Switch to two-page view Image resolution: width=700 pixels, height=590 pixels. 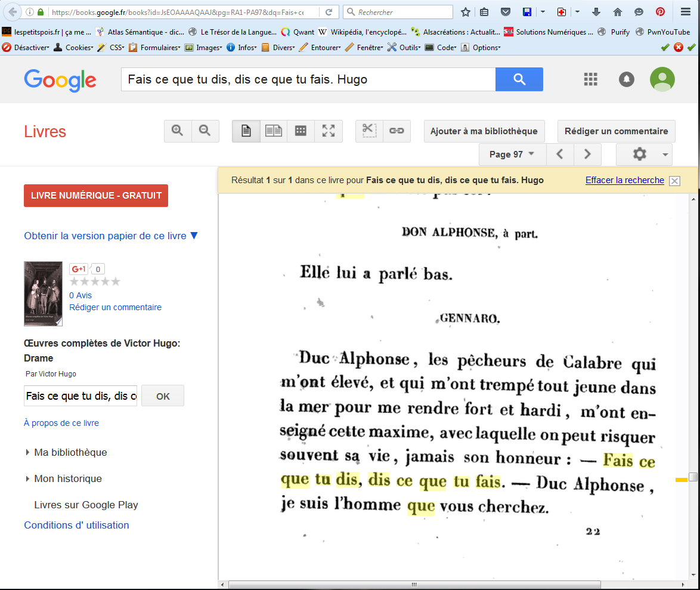click(x=274, y=131)
